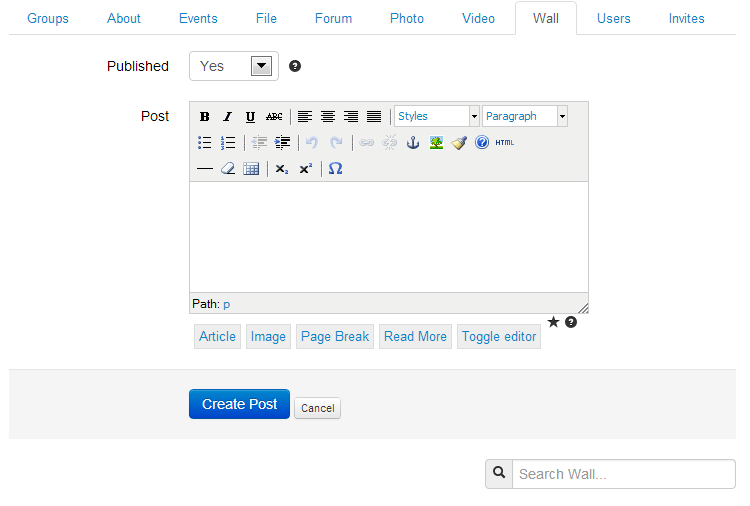Image resolution: width=750 pixels, height=506 pixels.
Task: Open the editor help icon
Action: (x=482, y=143)
